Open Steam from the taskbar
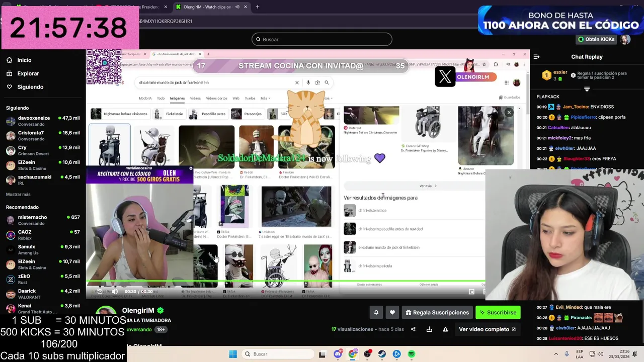644x362 pixels. pos(382,354)
